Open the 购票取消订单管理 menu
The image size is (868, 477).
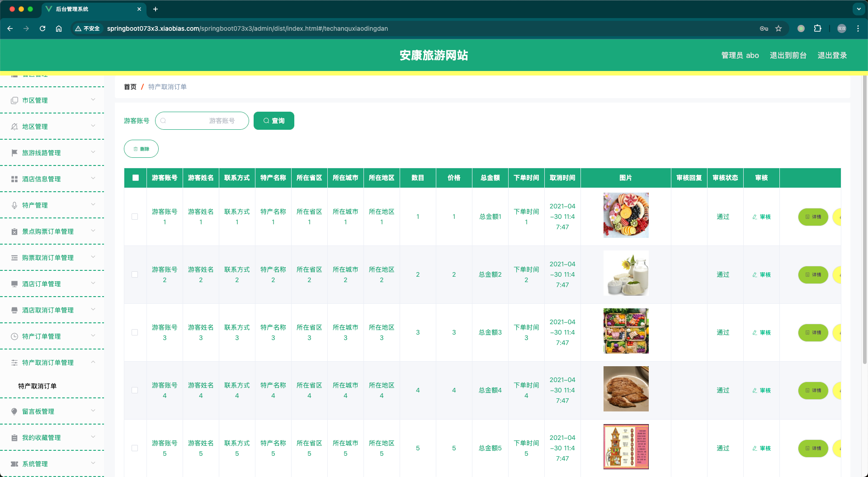click(52, 258)
